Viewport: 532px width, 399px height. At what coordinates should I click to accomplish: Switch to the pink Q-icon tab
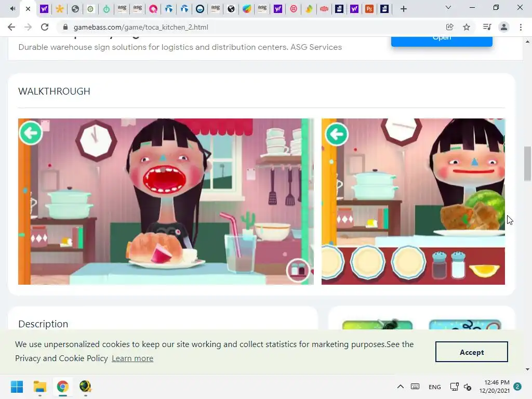point(153,9)
